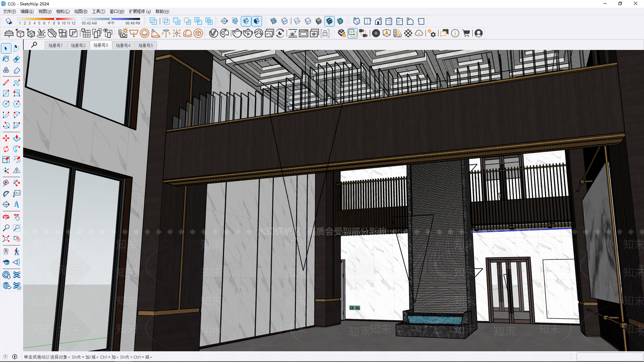Viewport: 644px width, 362px height.
Task: Click the measurements input box
Action: coord(609,357)
